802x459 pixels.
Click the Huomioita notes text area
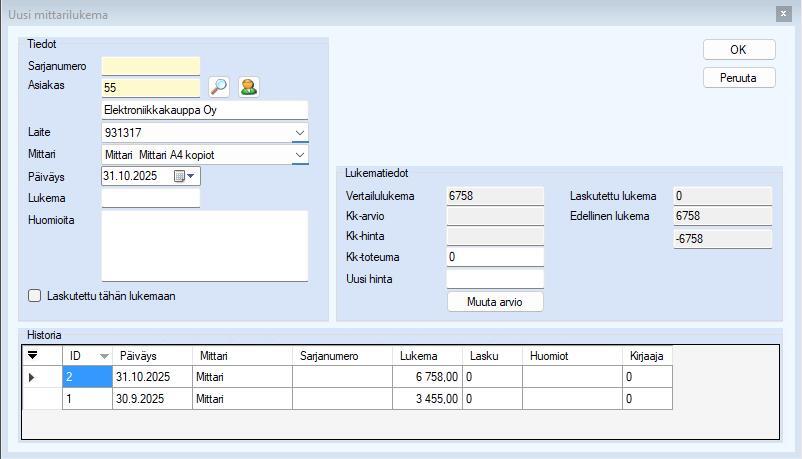point(204,246)
